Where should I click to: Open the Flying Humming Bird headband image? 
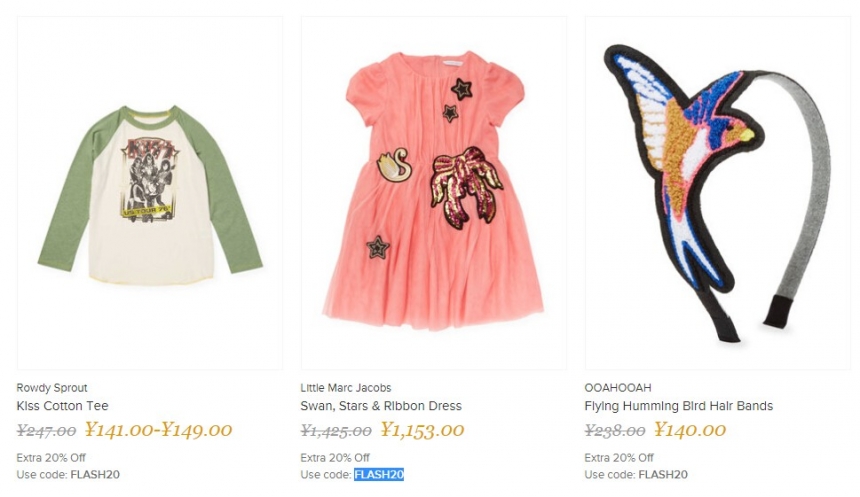coord(717,195)
